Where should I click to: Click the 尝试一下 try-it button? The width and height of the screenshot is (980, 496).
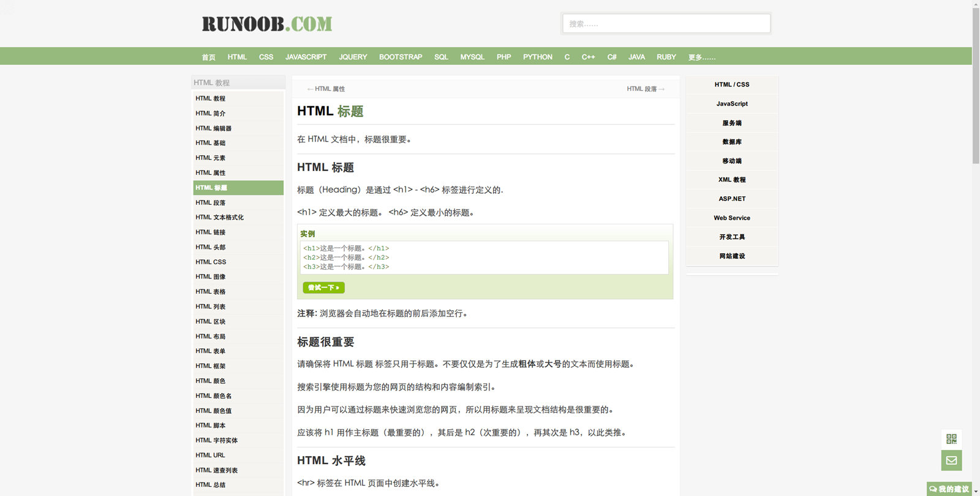click(x=323, y=288)
